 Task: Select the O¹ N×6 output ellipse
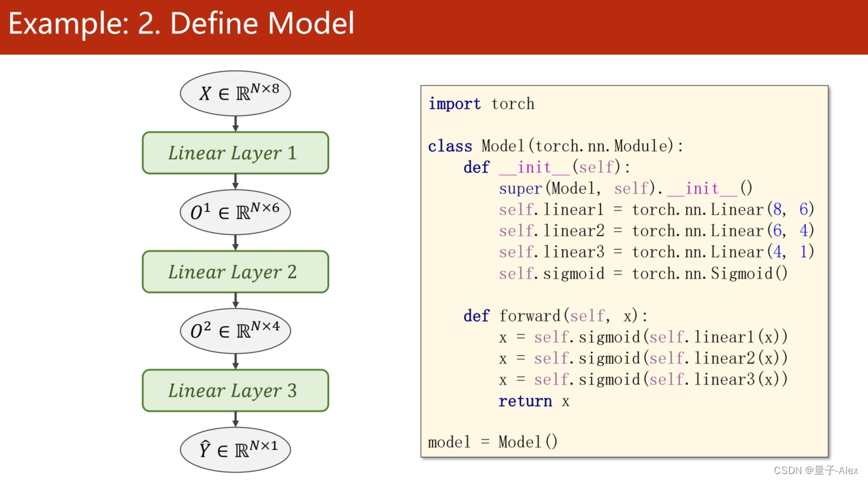click(236, 212)
